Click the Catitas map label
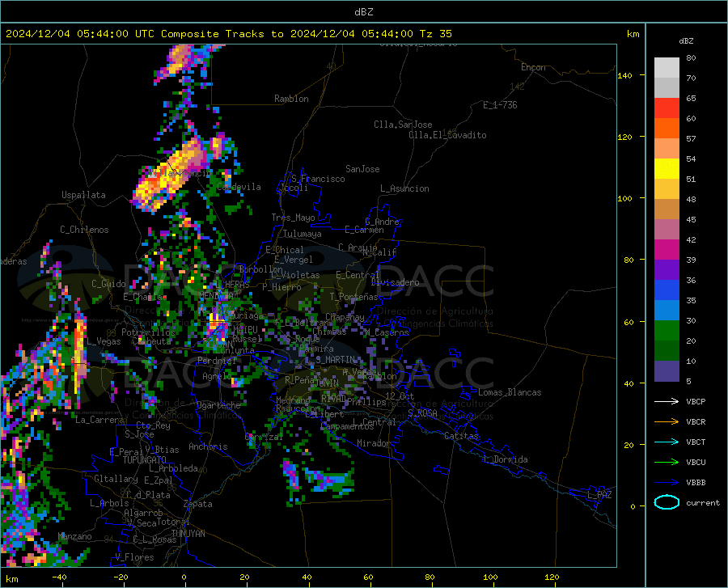The height and width of the screenshot is (588, 728). point(461,436)
